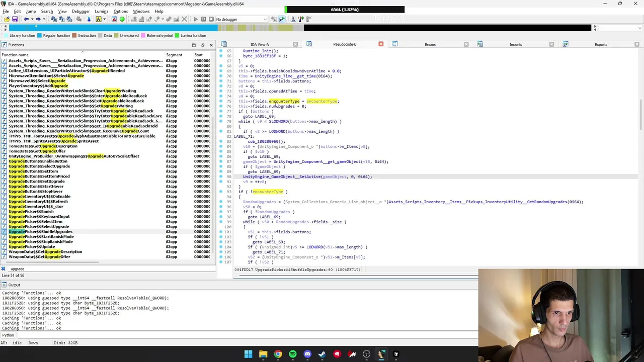The image size is (644, 362).
Task: Click the red triangle picture icon
Action: pos(114,19)
